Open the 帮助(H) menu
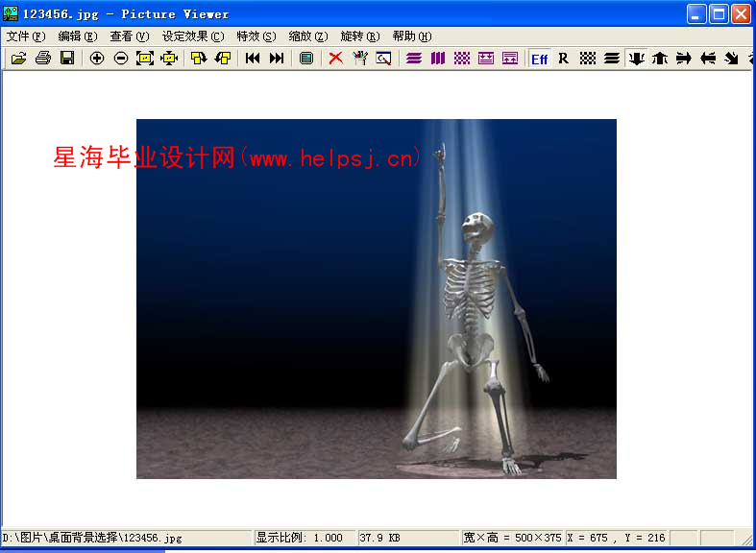The height and width of the screenshot is (553, 756). pyautogui.click(x=412, y=36)
